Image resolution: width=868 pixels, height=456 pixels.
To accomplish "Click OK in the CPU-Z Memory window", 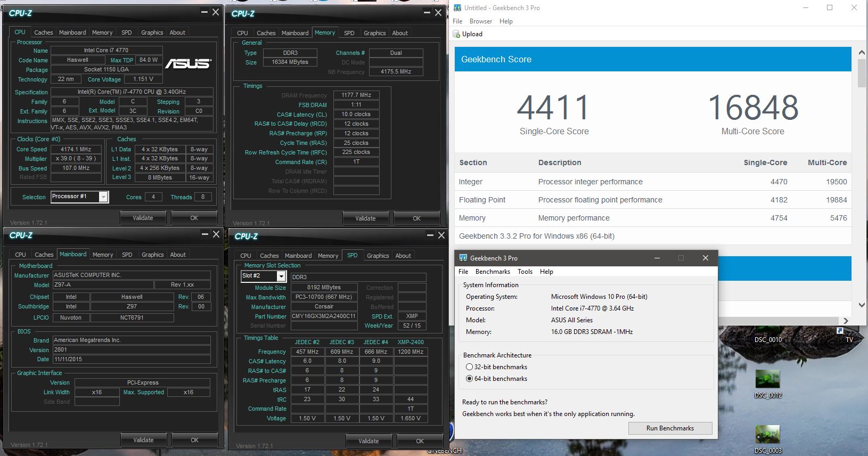I will click(417, 218).
